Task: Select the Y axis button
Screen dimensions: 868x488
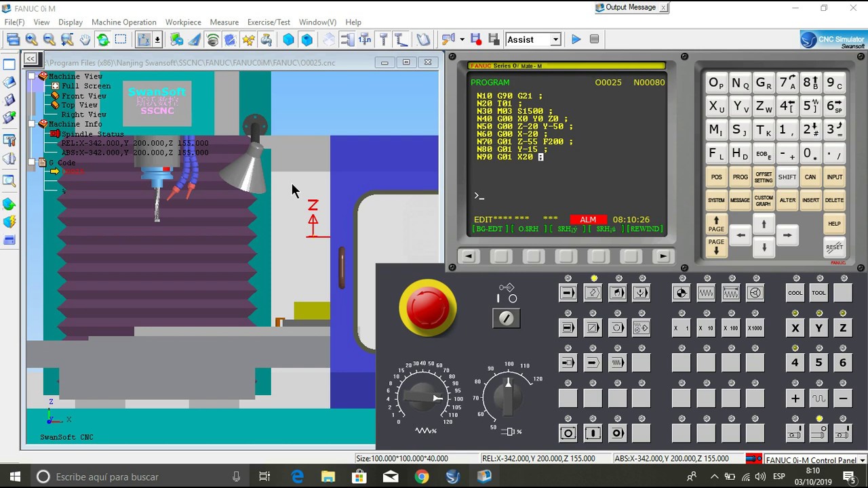Action: coord(818,328)
